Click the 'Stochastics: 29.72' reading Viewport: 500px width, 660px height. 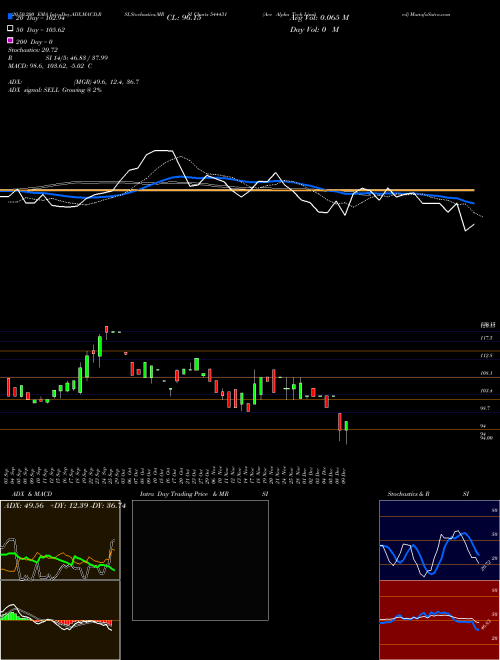point(33,50)
